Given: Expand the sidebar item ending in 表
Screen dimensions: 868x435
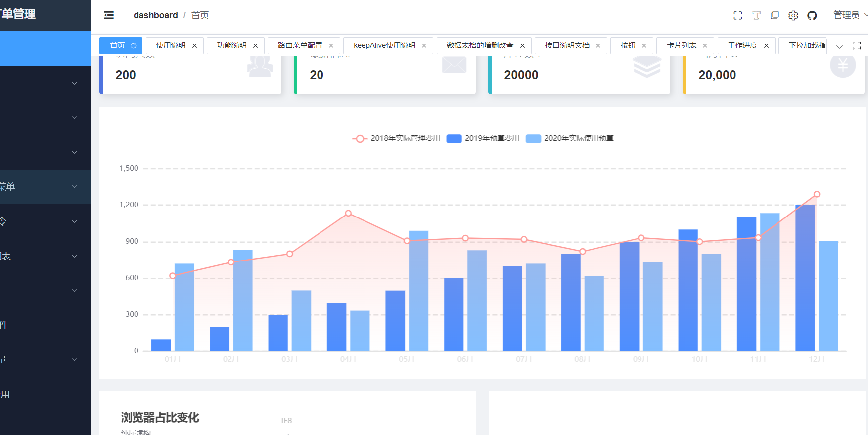Looking at the screenshot, I should point(45,256).
